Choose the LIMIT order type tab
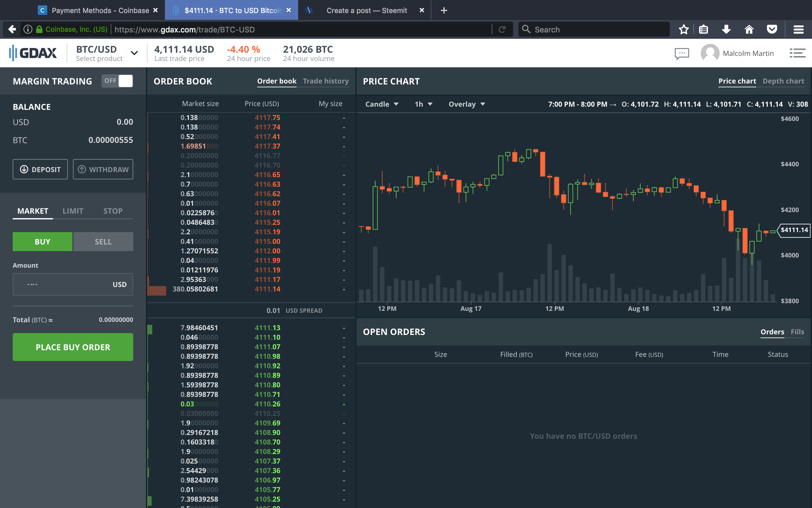 click(73, 211)
